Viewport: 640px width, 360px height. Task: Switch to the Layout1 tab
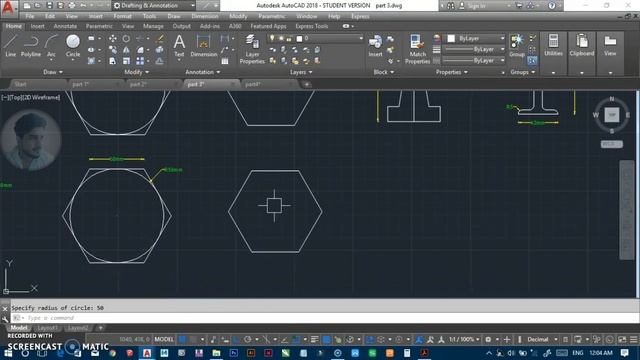click(47, 328)
